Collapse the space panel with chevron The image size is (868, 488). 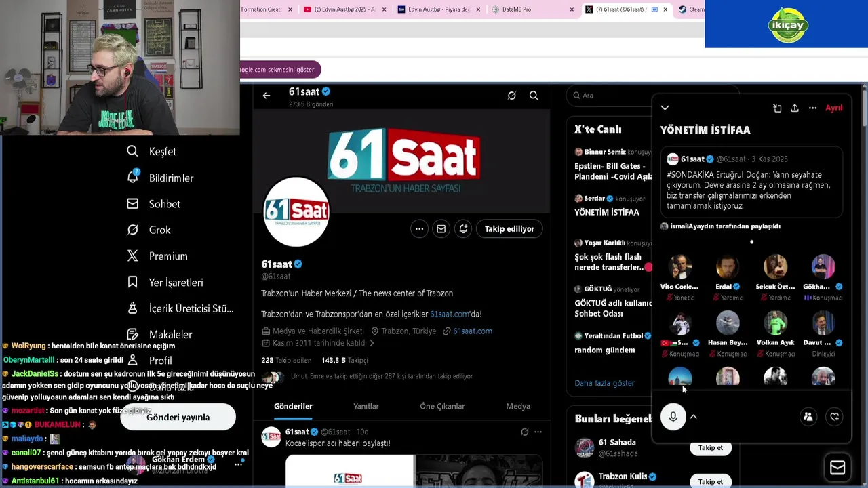click(665, 108)
